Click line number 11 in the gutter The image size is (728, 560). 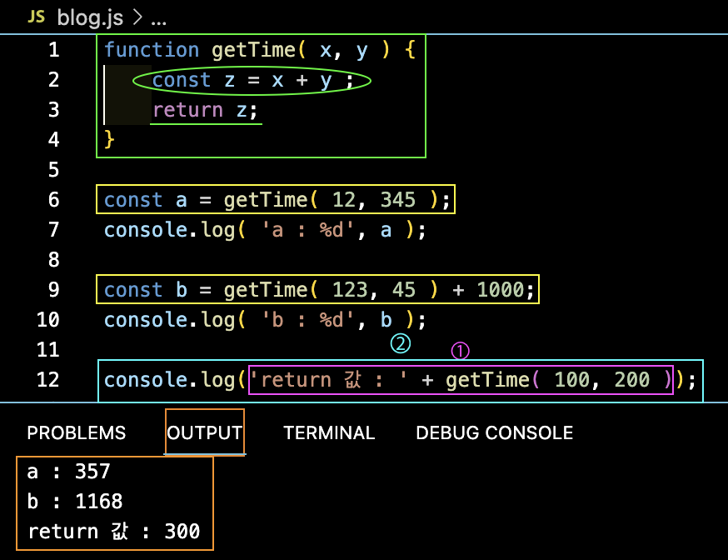48,350
